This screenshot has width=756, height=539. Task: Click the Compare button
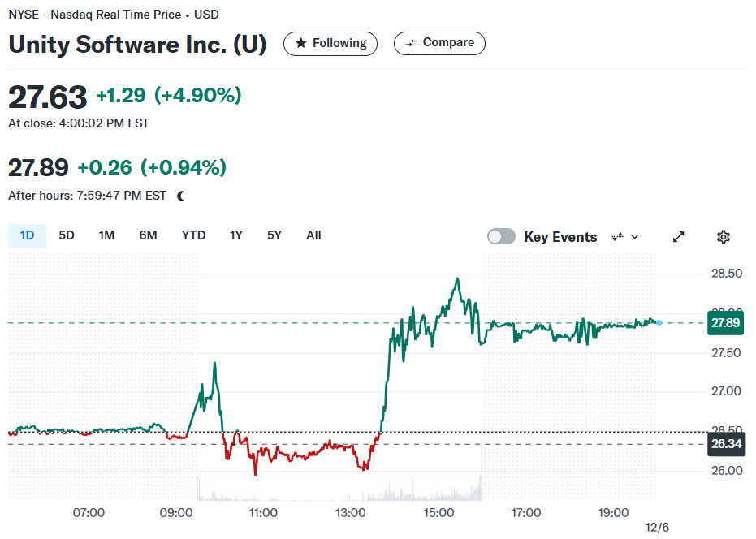click(439, 43)
